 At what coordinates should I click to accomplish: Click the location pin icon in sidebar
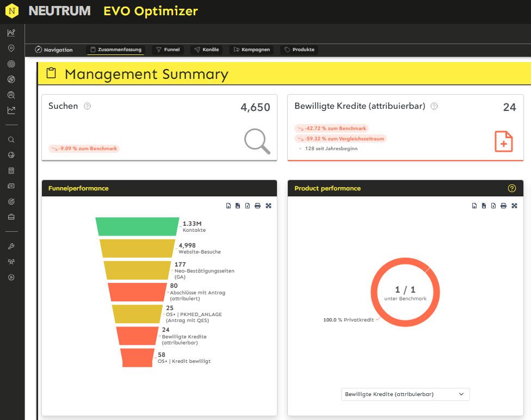click(x=11, y=48)
